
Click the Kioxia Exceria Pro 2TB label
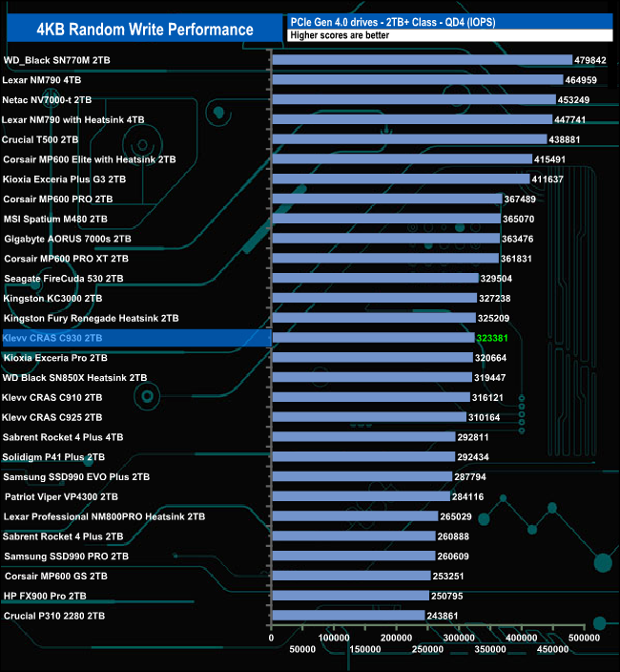point(55,358)
